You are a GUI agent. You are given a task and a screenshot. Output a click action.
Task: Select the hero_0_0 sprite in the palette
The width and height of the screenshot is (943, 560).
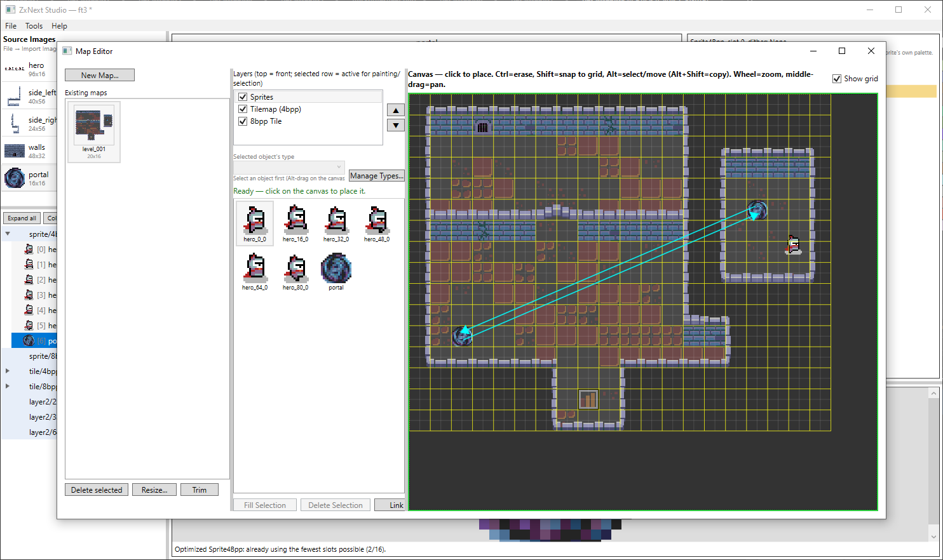tap(255, 223)
